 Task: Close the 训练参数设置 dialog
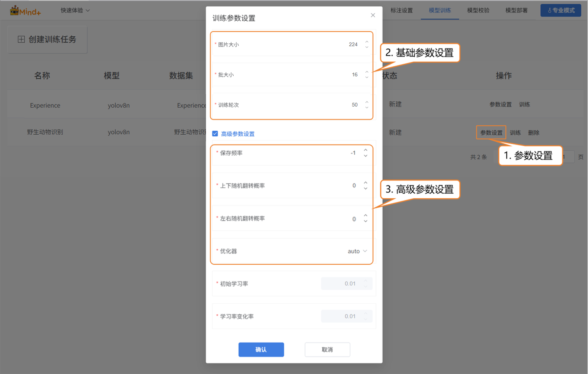pyautogui.click(x=373, y=15)
